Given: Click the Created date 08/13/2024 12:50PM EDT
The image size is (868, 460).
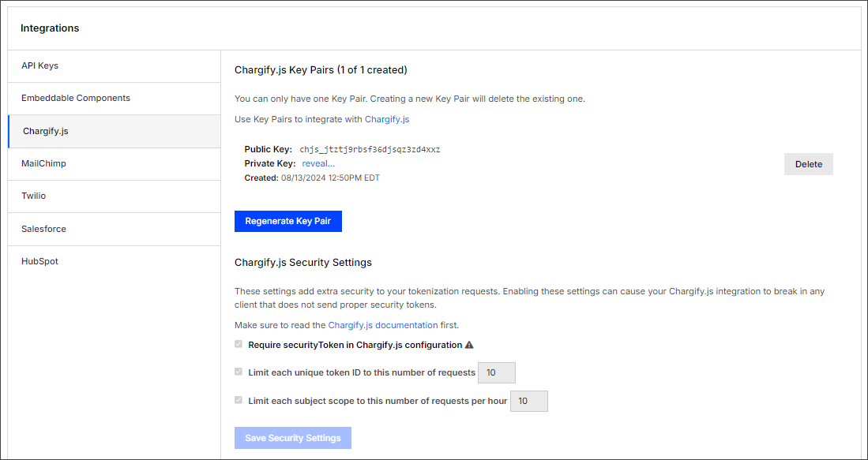Looking at the screenshot, I should 330,178.
